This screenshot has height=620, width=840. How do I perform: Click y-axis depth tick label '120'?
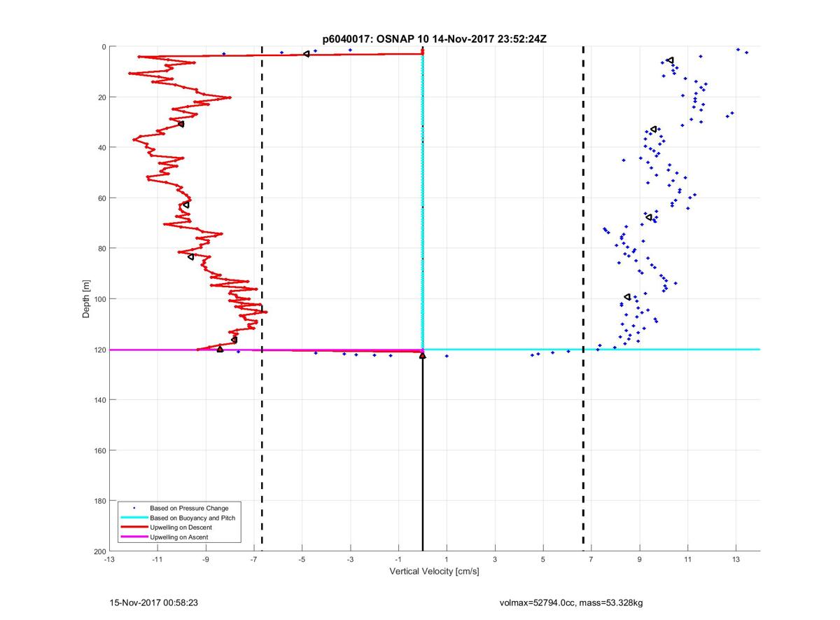(x=99, y=350)
